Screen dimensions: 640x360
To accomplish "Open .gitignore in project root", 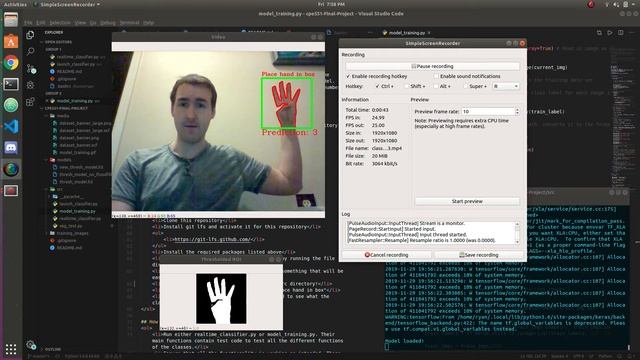I will (66, 241).
